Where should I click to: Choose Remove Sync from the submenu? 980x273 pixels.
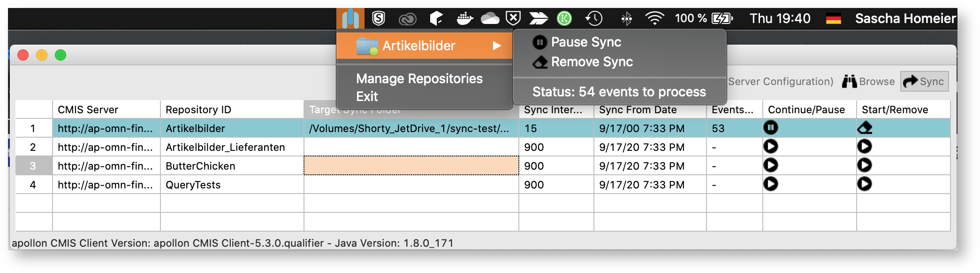coord(592,62)
